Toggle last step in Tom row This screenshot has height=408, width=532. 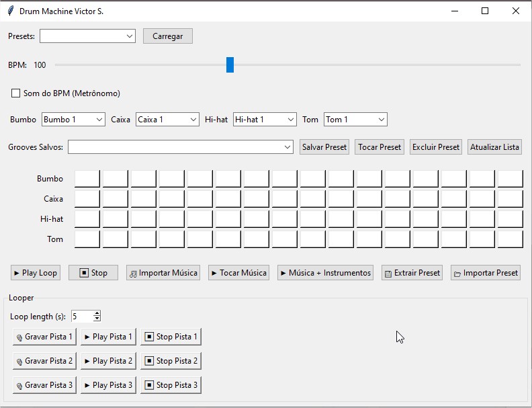(x=511, y=239)
